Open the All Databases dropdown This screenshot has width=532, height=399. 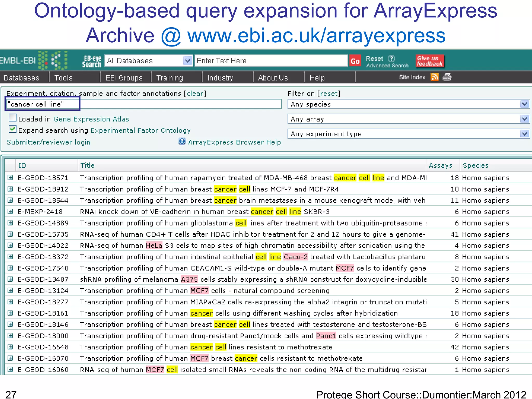tap(149, 61)
